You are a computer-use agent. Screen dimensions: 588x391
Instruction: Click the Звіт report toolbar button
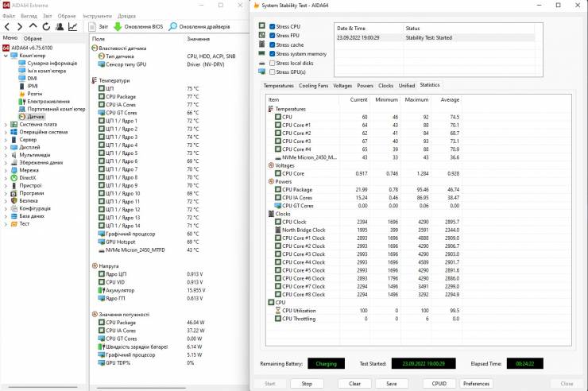tap(99, 26)
